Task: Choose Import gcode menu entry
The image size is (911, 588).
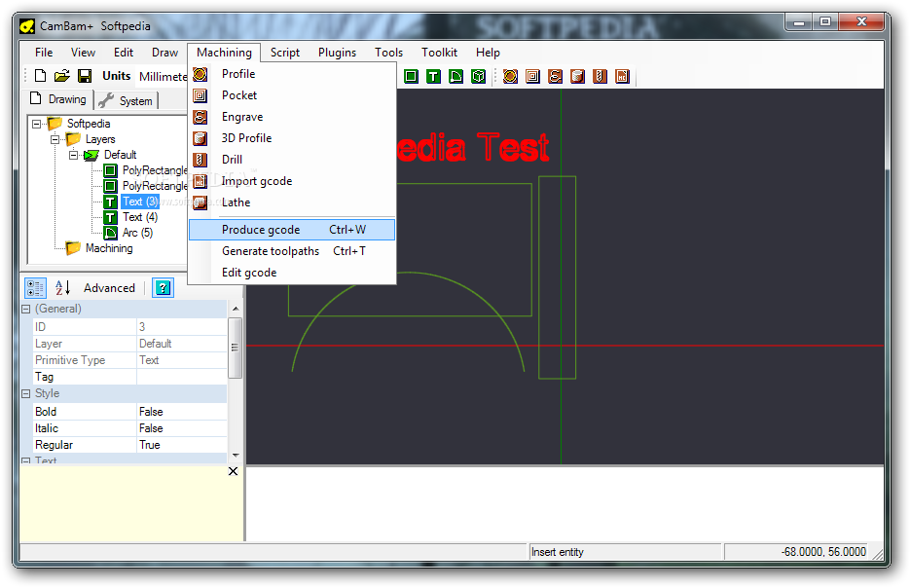Action: pos(292,181)
